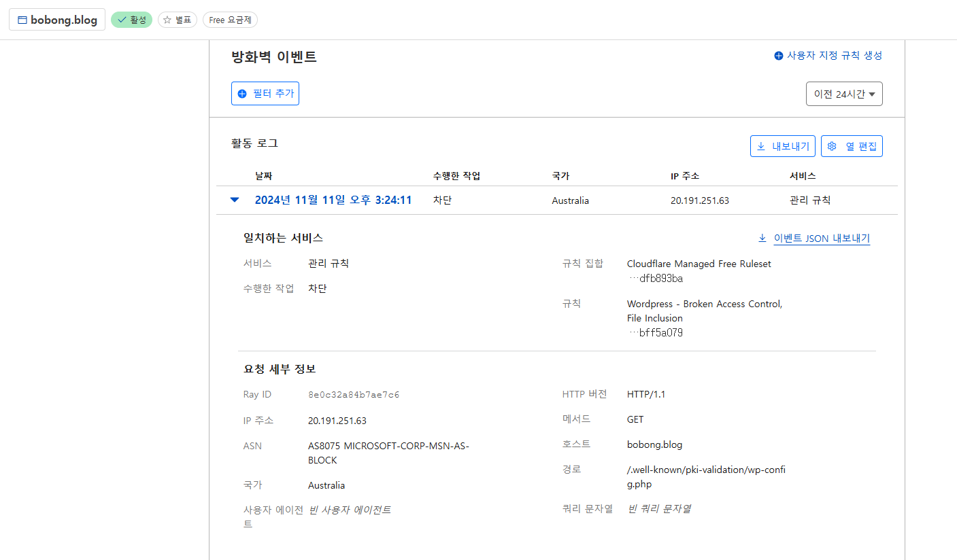
Task: Click the 수행한 작업 column header
Action: (x=456, y=176)
